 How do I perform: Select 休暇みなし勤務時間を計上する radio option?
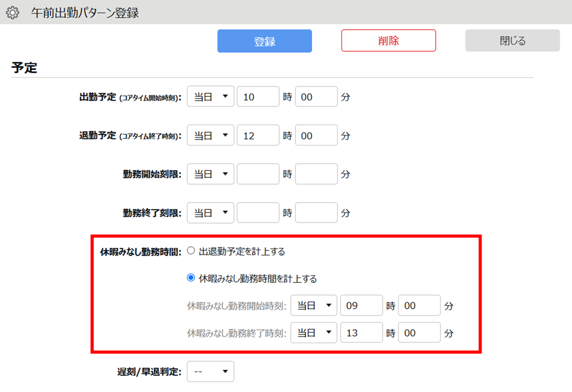coord(191,278)
